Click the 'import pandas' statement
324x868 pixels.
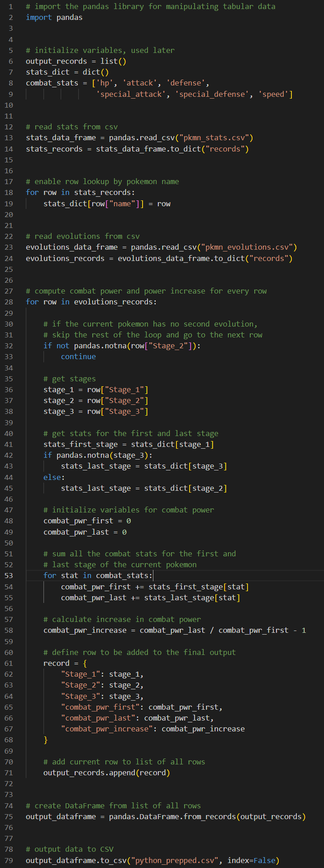(54, 17)
